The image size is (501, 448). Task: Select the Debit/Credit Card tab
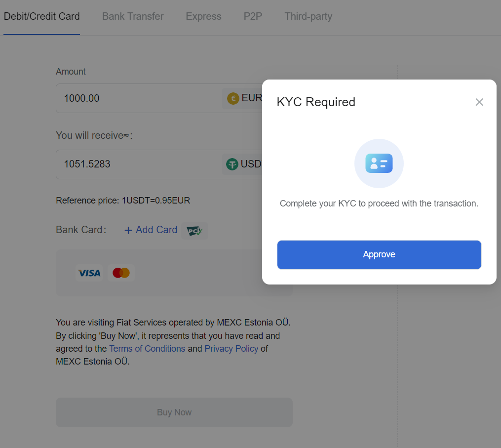[41, 16]
